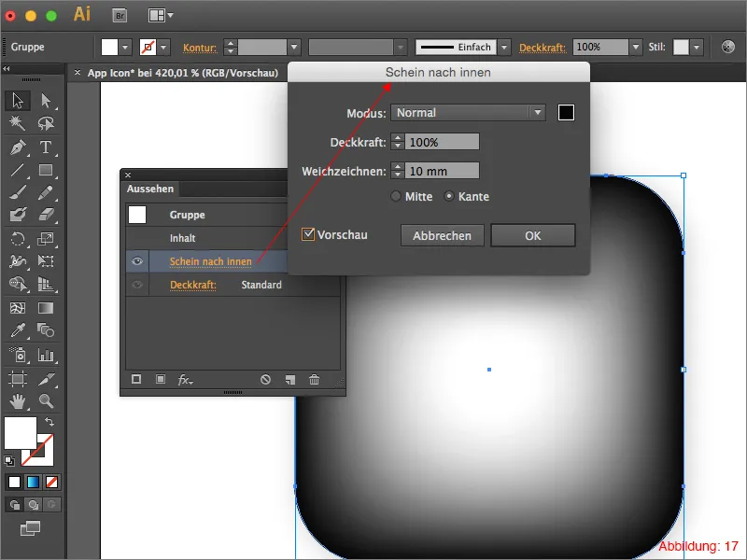Toggle visibility eye of the Deckkraft row

pyautogui.click(x=137, y=285)
